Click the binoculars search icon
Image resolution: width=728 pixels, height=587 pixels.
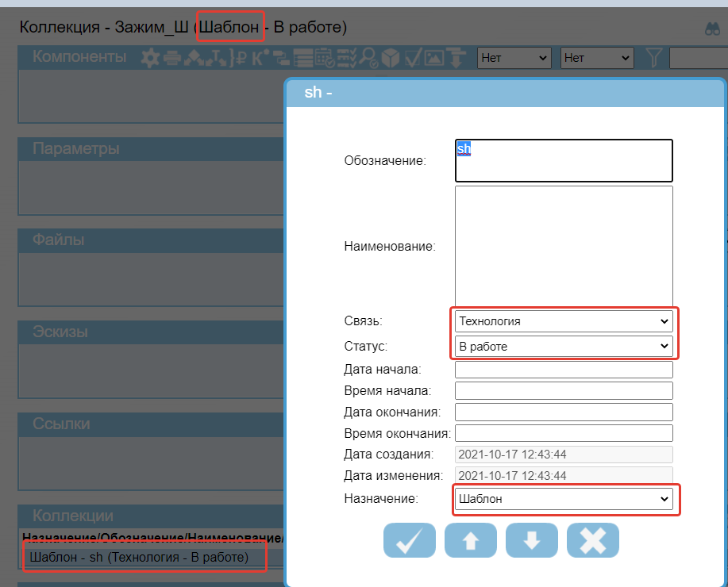[x=712, y=29]
